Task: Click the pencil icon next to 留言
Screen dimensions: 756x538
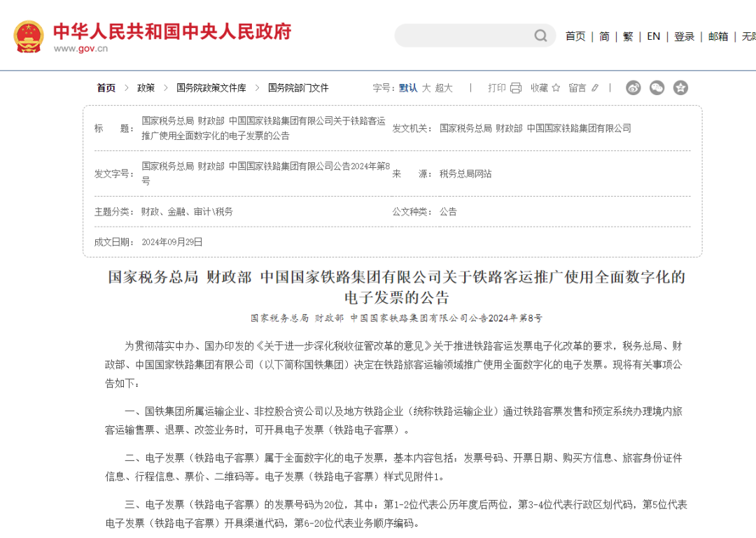Action: 595,88
